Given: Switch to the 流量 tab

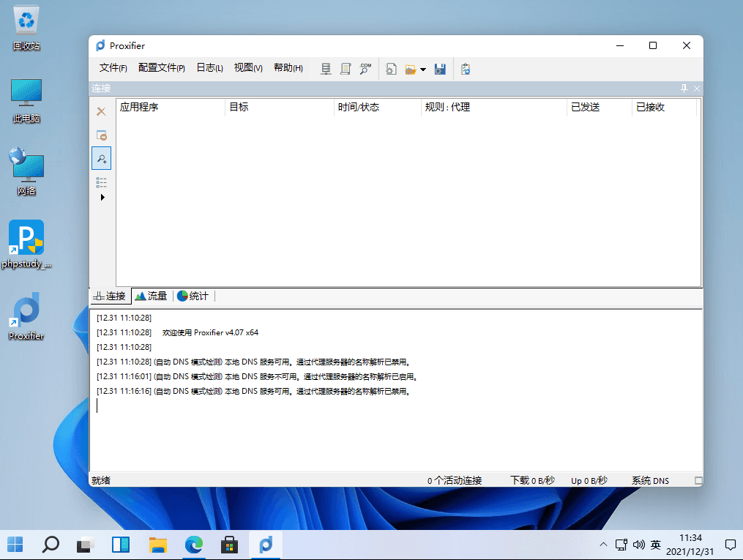Looking at the screenshot, I should click(x=152, y=296).
